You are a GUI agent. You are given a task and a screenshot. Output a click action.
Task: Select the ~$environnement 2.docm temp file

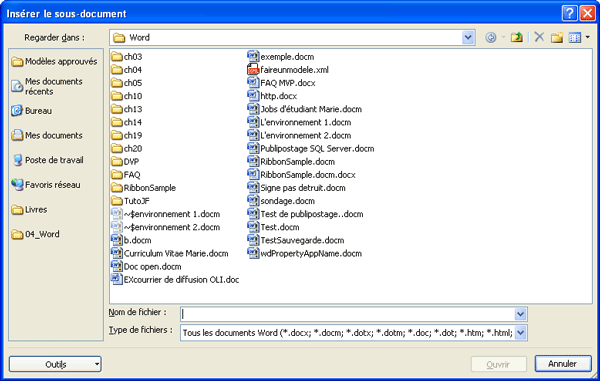click(x=166, y=227)
